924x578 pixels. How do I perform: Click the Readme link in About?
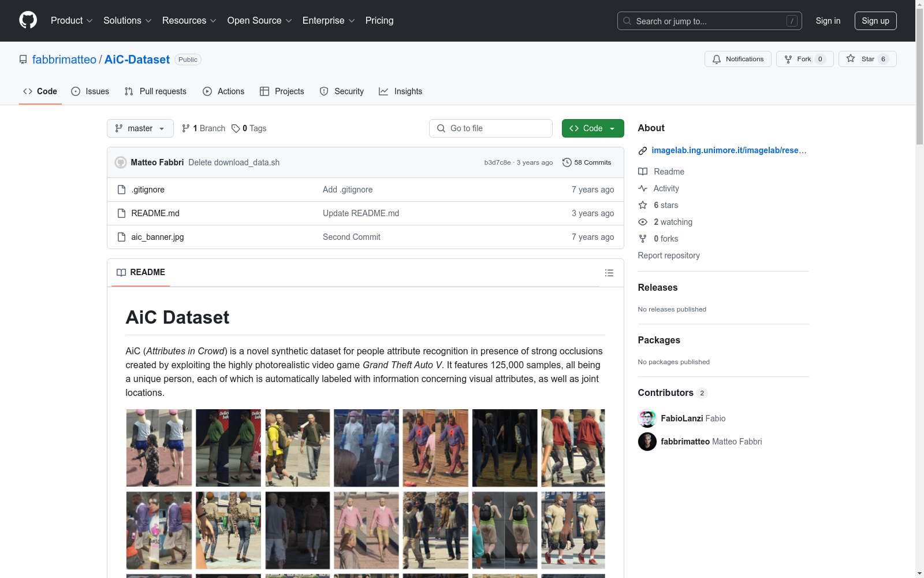pyautogui.click(x=661, y=172)
